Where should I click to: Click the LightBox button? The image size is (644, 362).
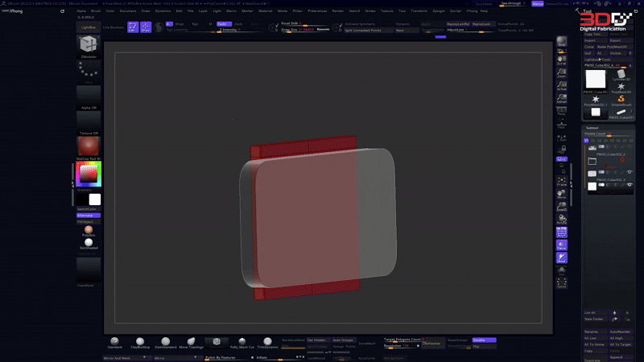[88, 27]
